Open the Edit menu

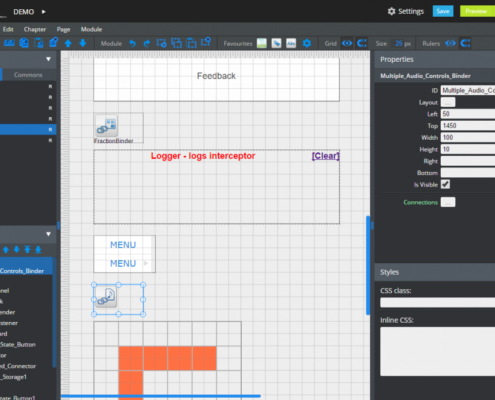8,29
